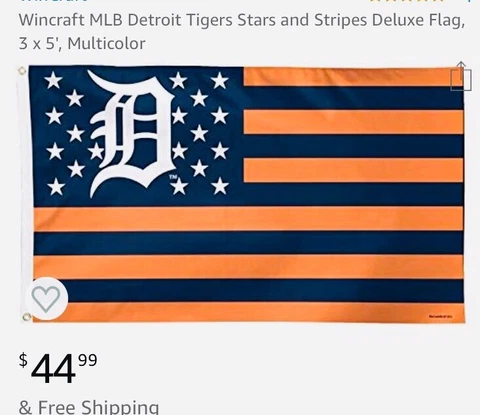Click the topmost orange stripe of the flag
This screenshot has height=415, width=480.
353,77
